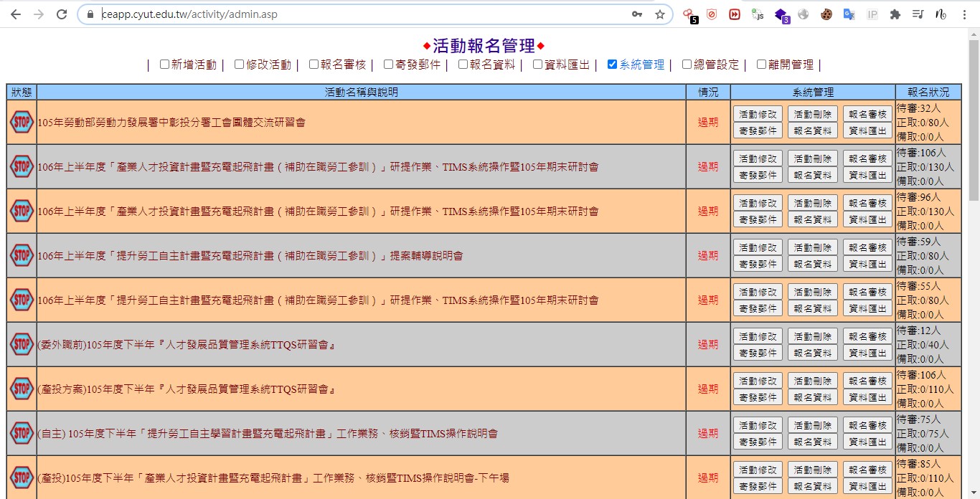This screenshot has height=499, width=980.
Task: Click STOP icon for 提案輔導說明會 row
Action: 22,255
